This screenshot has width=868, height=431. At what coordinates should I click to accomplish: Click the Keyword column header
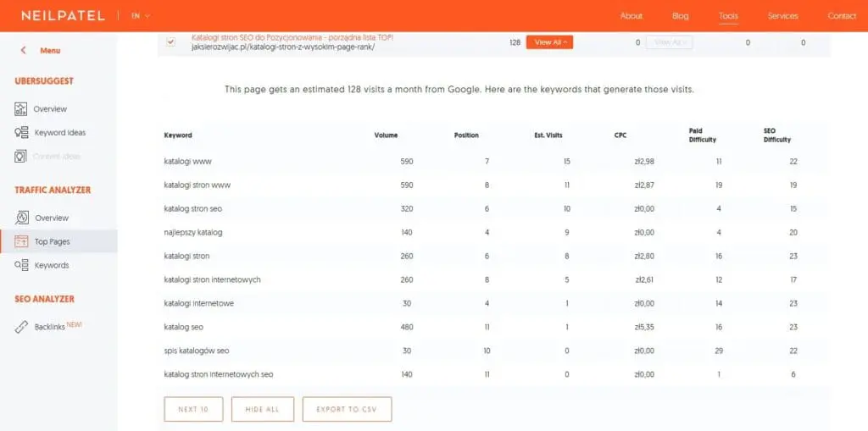178,135
